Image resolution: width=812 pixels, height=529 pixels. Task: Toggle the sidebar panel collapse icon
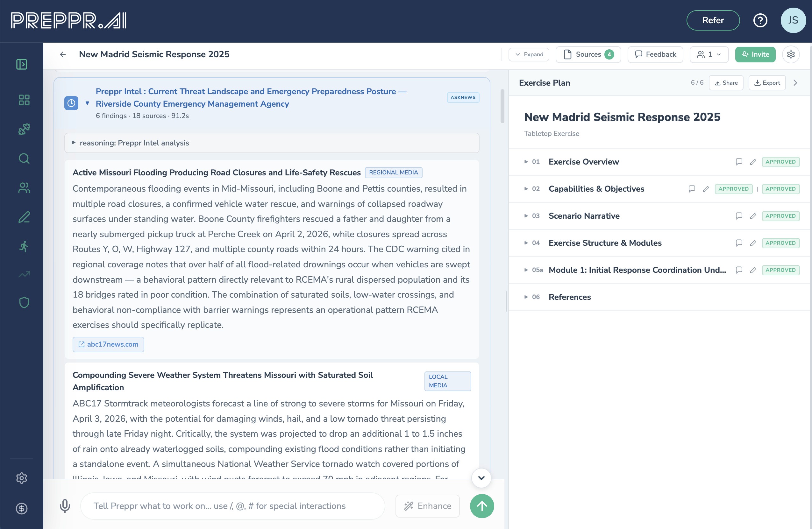22,64
